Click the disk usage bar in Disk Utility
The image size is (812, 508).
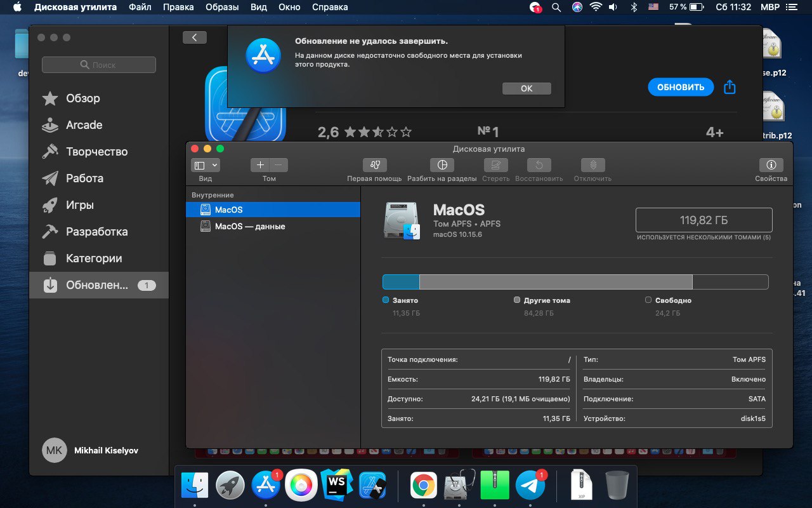pos(575,282)
